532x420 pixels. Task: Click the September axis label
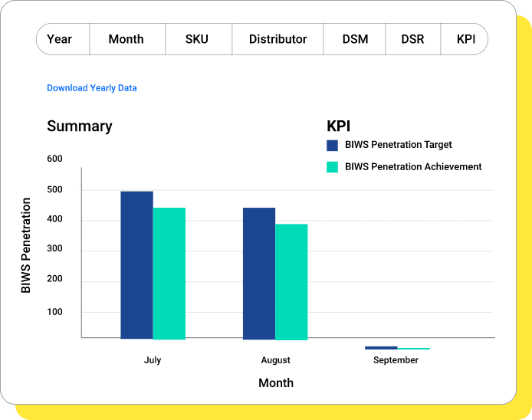396,360
